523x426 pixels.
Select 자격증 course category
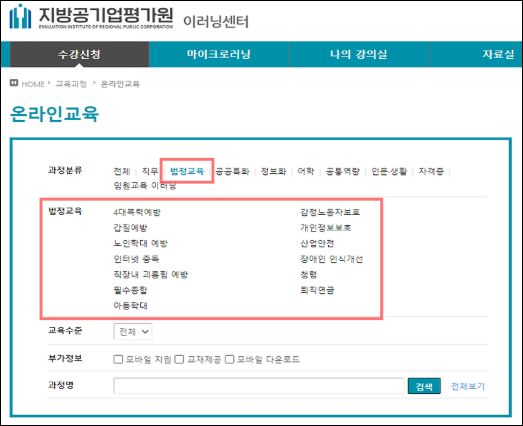tap(431, 171)
